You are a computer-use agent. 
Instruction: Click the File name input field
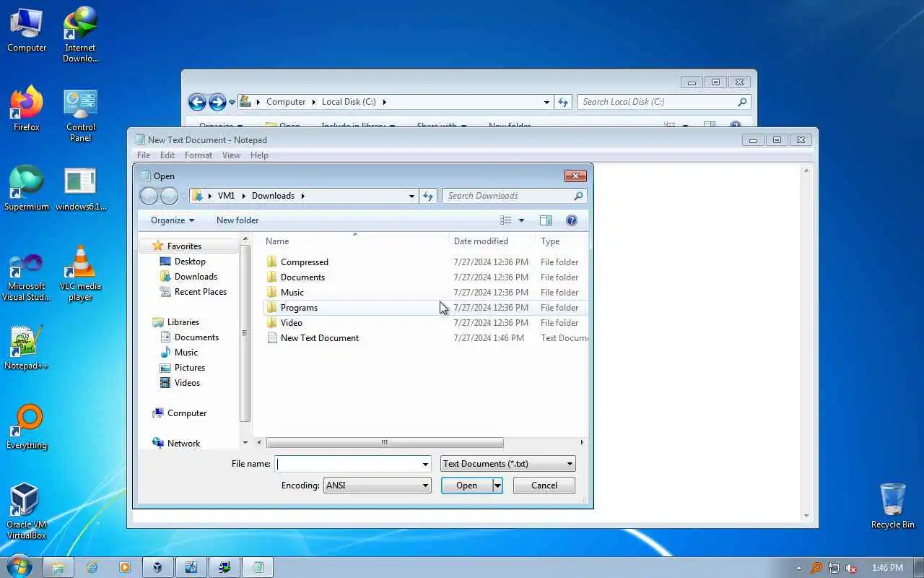coord(348,464)
